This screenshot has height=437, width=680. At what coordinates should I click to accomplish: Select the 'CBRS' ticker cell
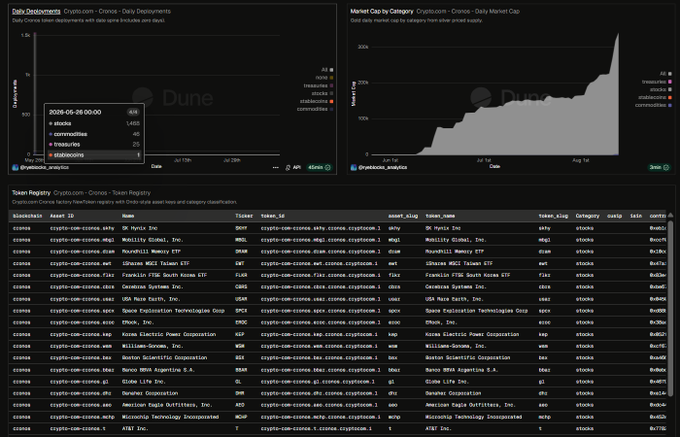point(241,287)
